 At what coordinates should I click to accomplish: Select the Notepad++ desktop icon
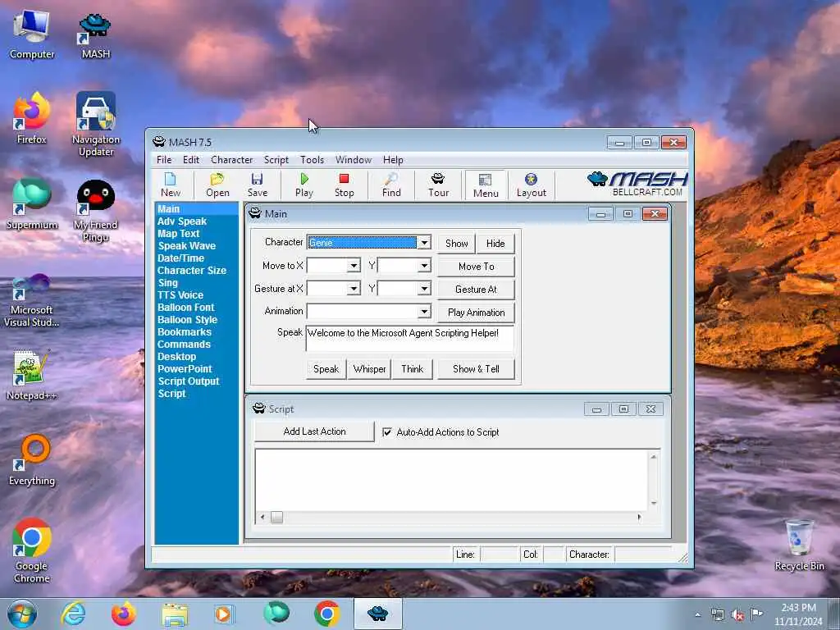click(32, 376)
